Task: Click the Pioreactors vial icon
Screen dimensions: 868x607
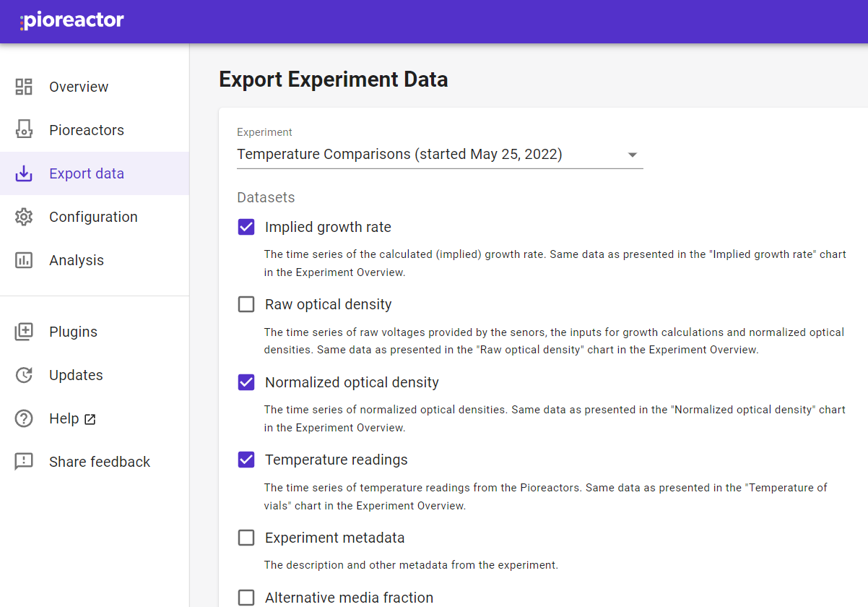Action: click(x=24, y=130)
